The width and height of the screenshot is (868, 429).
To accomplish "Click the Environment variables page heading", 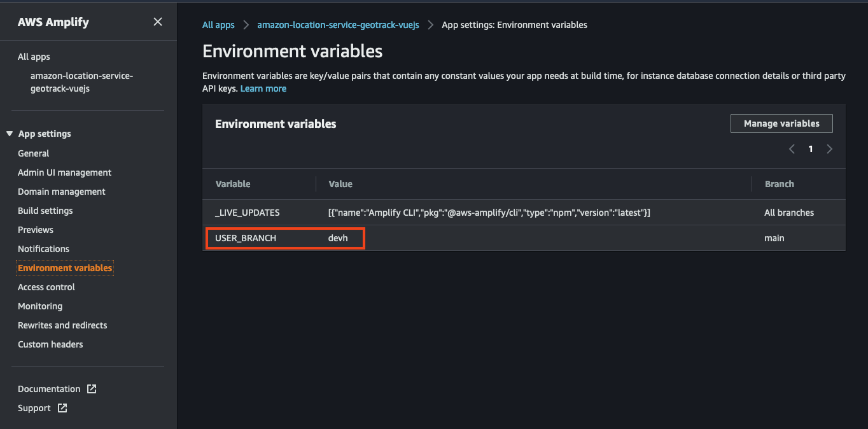I will pos(293,51).
